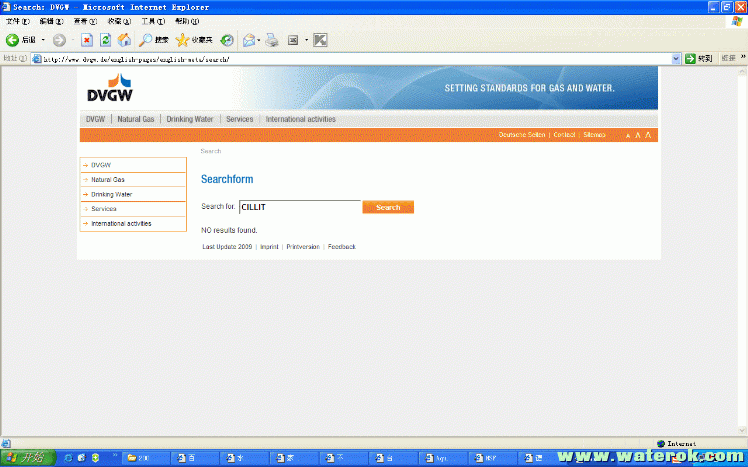
Task: Click the orange Search button
Action: [x=388, y=207]
